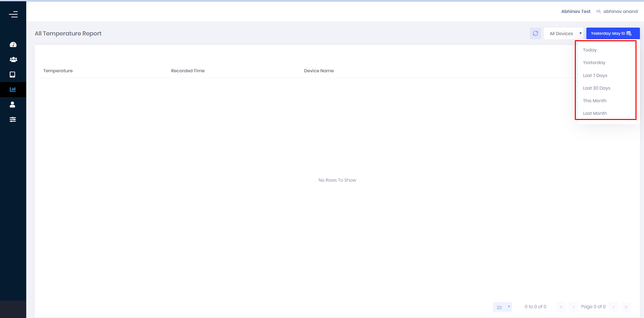Viewport: 644px width, 318px height.
Task: Open the tablet devices icon in sidebar
Action: (13, 75)
